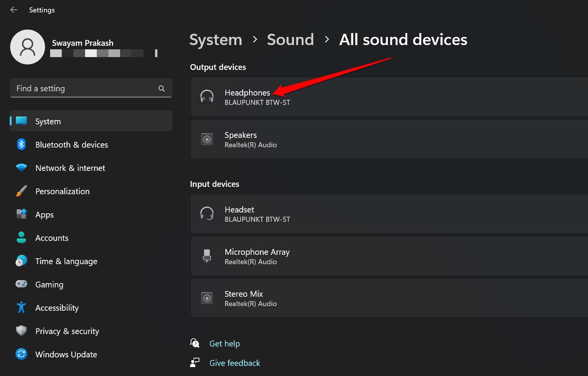Click the Give feedback link
This screenshot has width=588, height=376.
click(234, 363)
